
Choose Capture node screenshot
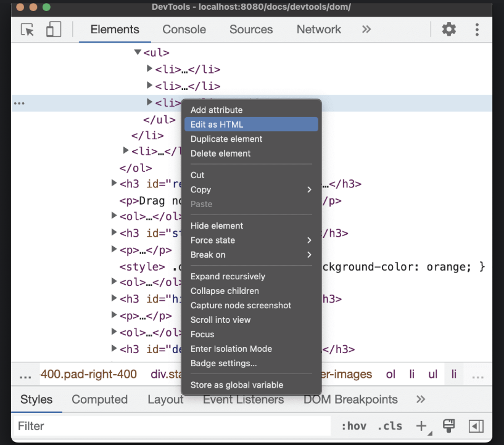[x=241, y=305]
